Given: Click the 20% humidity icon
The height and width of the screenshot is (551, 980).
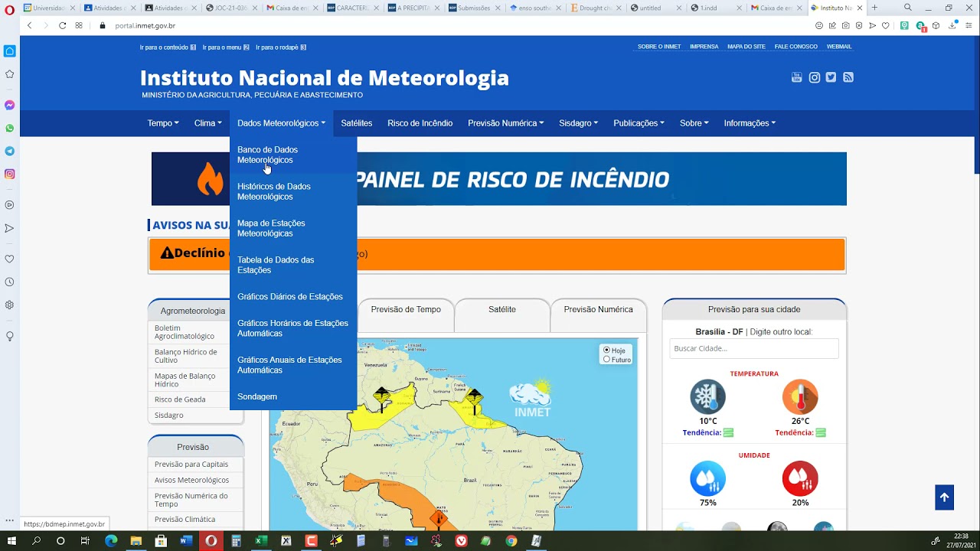Looking at the screenshot, I should click(x=800, y=478).
